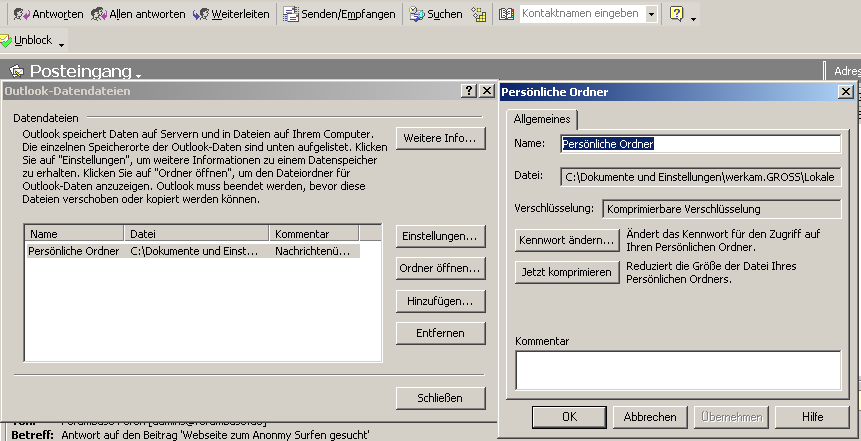Click the help button in Outlook-Datendateien title
This screenshot has width=861, height=441.
click(468, 91)
